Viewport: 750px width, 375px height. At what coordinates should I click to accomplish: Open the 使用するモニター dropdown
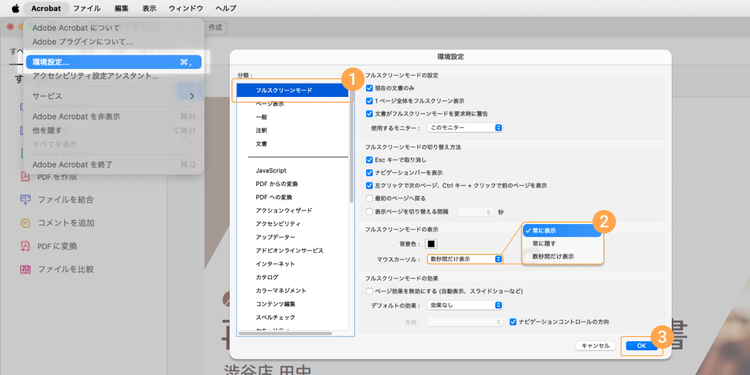point(465,128)
